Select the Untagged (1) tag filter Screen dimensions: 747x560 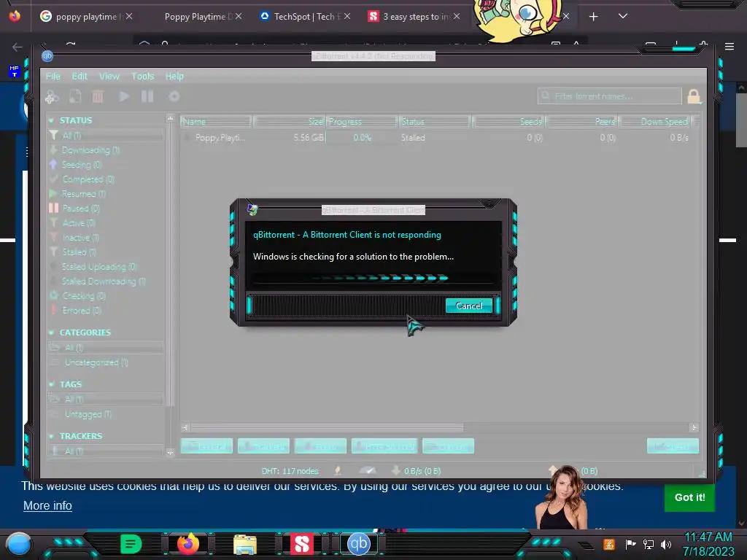pyautogui.click(x=88, y=414)
